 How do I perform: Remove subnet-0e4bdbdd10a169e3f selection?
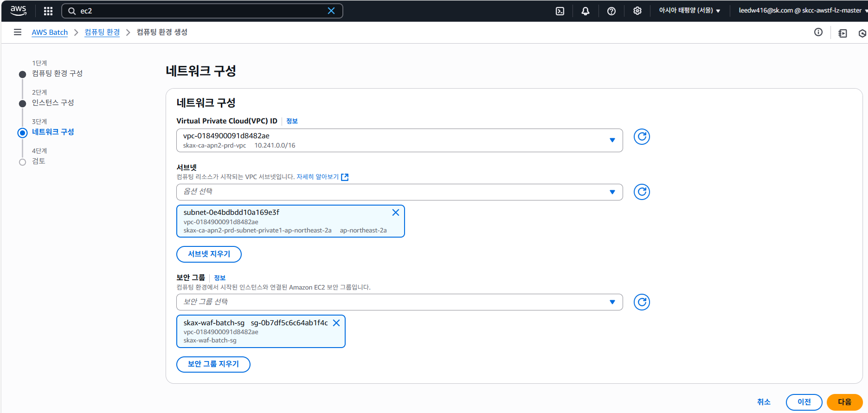[396, 213]
